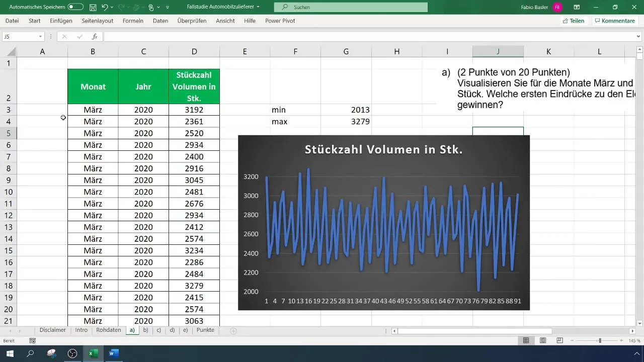Switch to Page Layout view icon
644x362 pixels.
[543, 340]
